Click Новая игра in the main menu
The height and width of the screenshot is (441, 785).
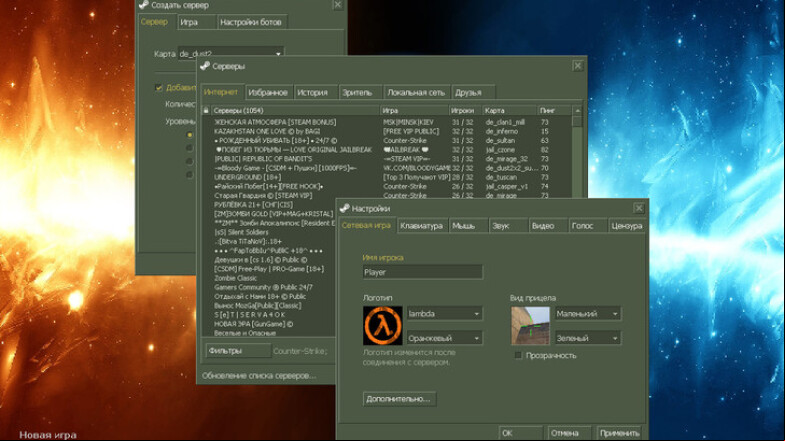pos(48,434)
